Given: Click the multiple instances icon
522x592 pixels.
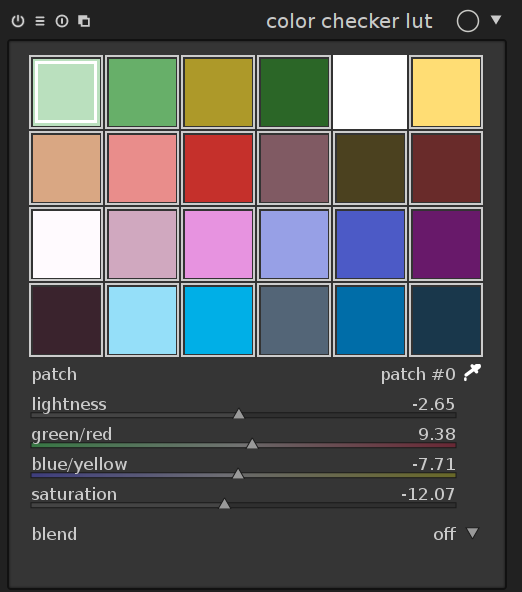Looking at the screenshot, I should click(84, 21).
